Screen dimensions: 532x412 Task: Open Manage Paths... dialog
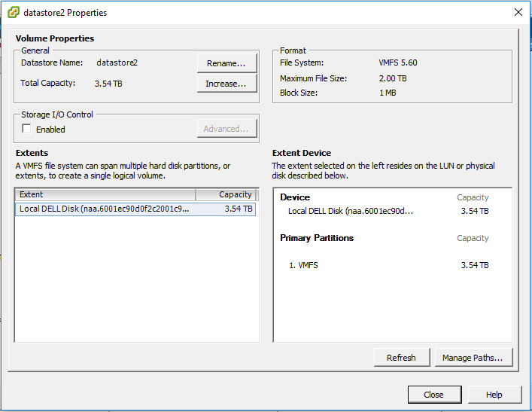pos(473,358)
